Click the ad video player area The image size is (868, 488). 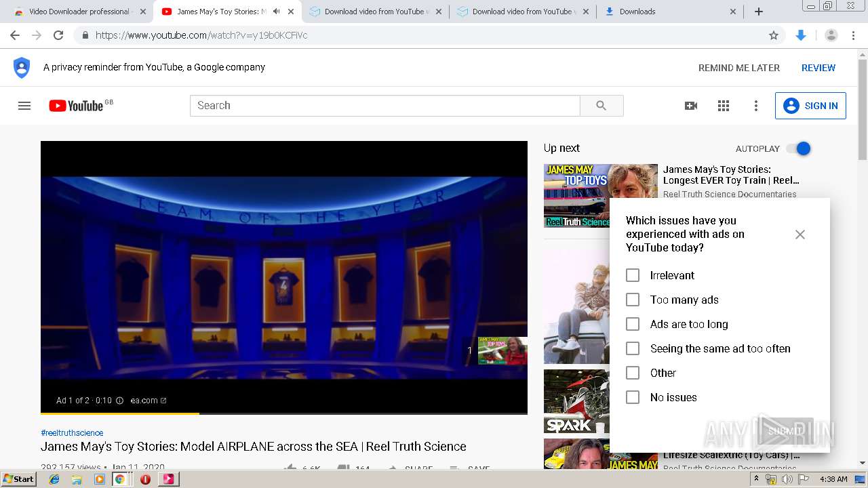(x=284, y=277)
